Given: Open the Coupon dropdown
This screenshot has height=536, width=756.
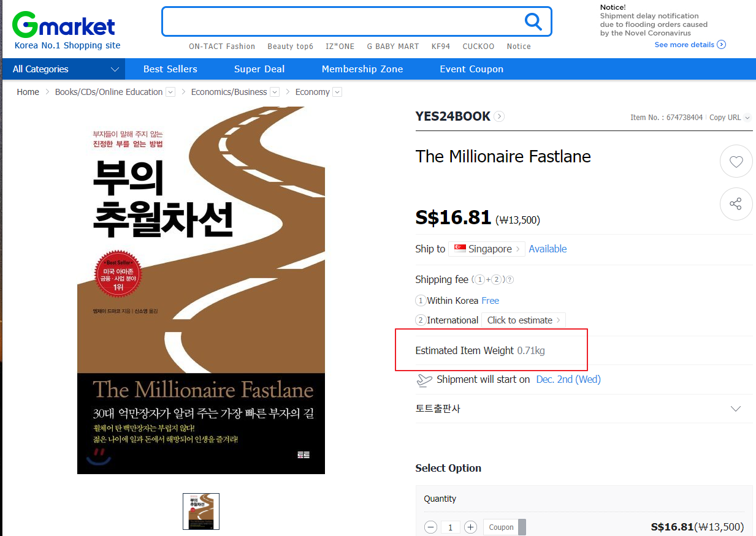Looking at the screenshot, I should 505,527.
